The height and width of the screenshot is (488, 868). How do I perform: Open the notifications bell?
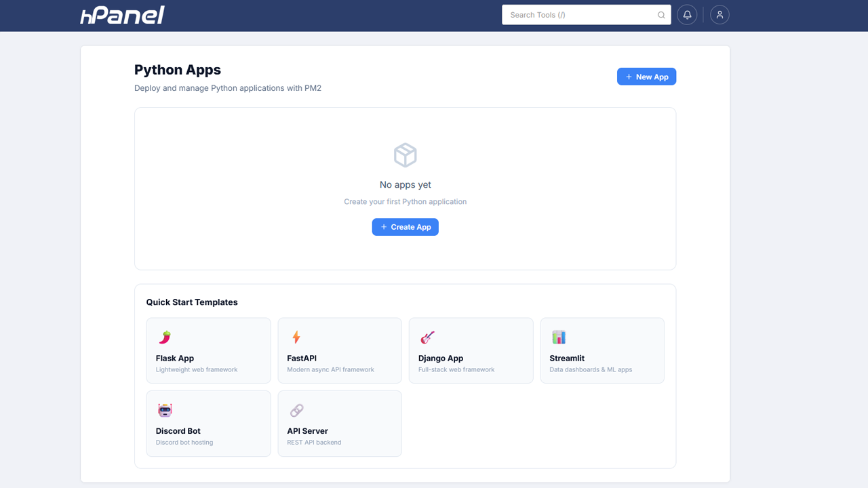(687, 15)
